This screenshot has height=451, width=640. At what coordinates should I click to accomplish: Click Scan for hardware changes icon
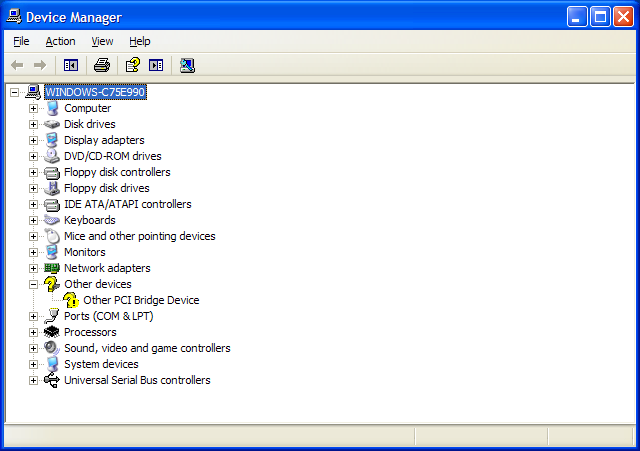tap(187, 65)
